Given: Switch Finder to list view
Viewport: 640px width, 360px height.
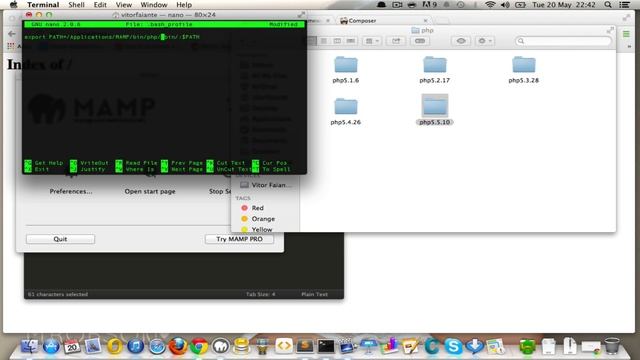Looking at the screenshot, I should (324, 41).
